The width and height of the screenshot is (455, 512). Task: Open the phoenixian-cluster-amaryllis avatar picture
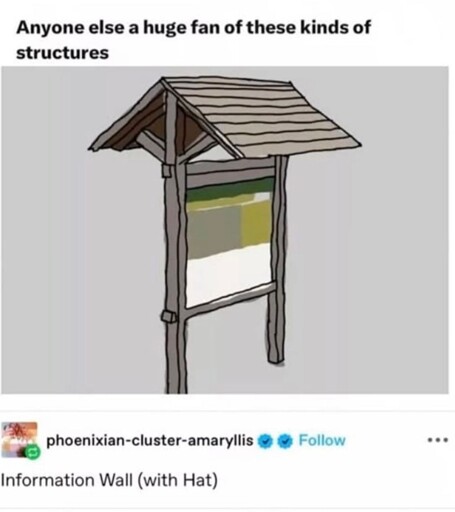pos(19,440)
